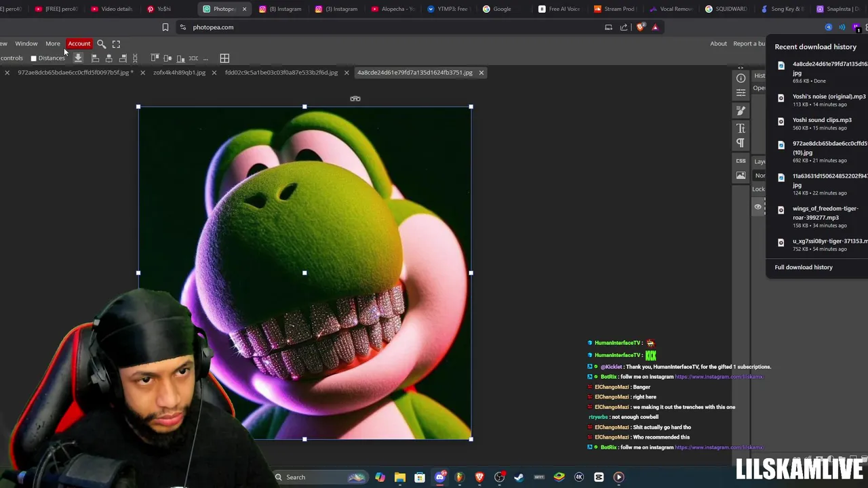Close the Photopea browser tab
This screenshot has height=488, width=868.
click(x=244, y=9)
